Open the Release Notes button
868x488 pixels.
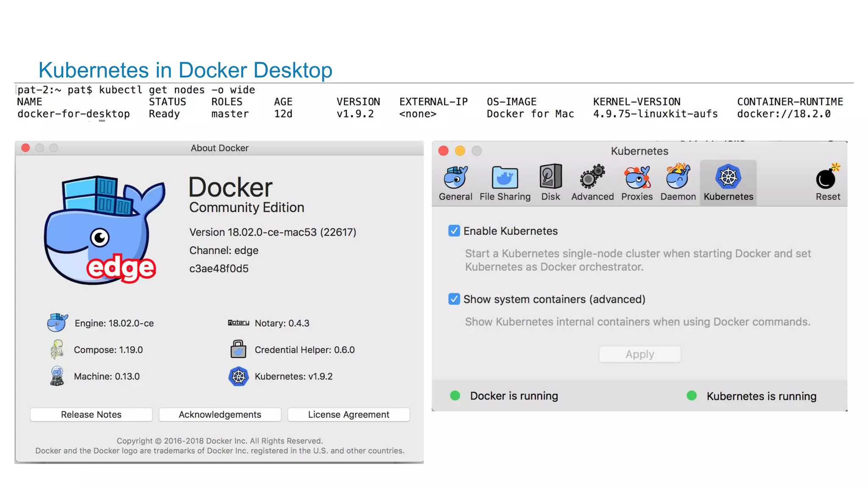91,414
